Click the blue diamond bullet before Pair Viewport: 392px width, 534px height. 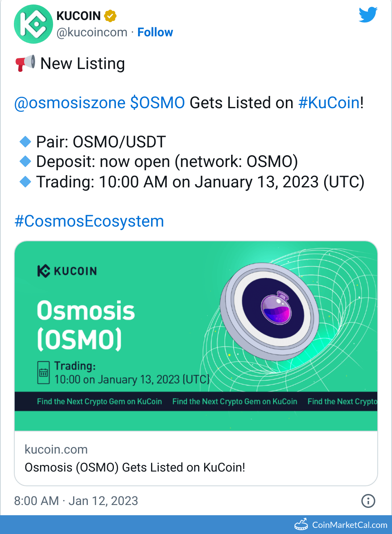(x=25, y=142)
